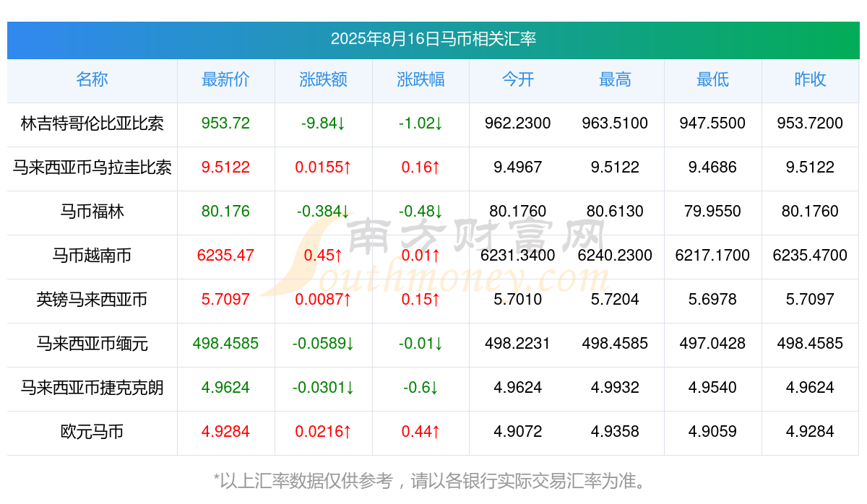This screenshot has width=867, height=504.
Task: Click latest price 6235.47
Action: [226, 256]
